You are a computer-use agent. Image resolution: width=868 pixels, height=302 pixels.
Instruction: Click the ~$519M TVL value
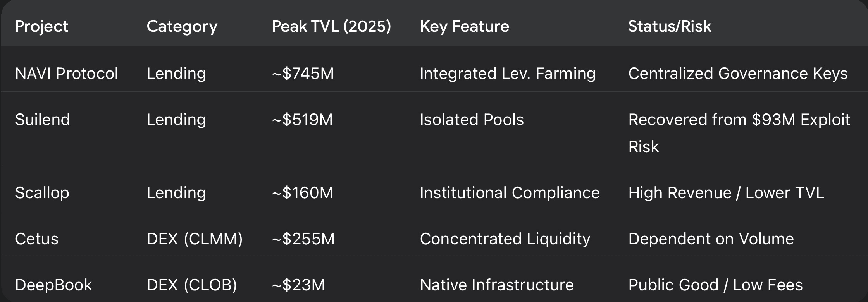302,120
